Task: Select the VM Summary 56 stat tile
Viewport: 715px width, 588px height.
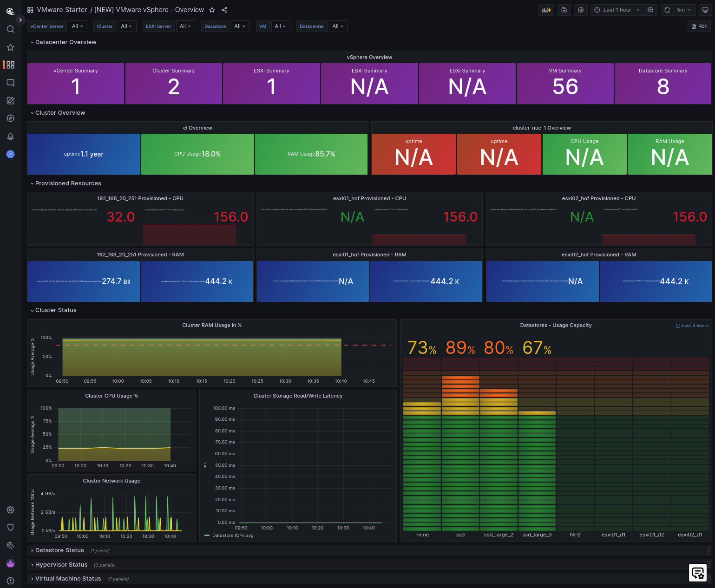Action: point(565,84)
